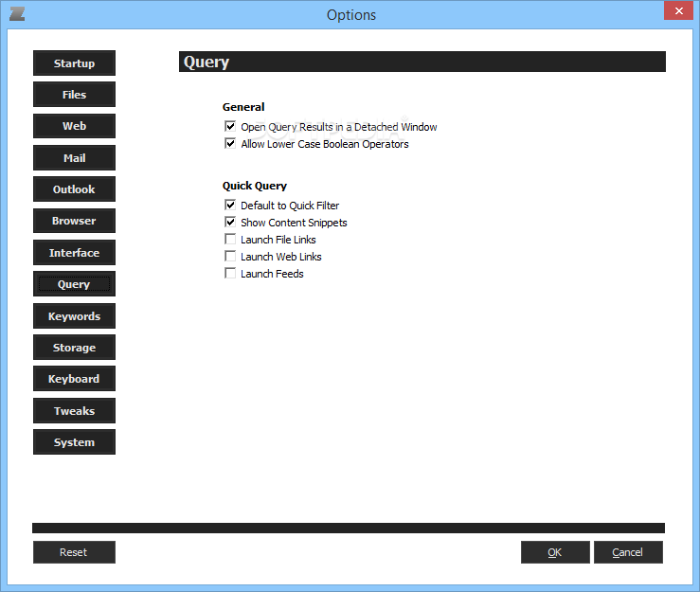The image size is (700, 592).
Task: Select the Query sidebar button
Action: tap(74, 284)
